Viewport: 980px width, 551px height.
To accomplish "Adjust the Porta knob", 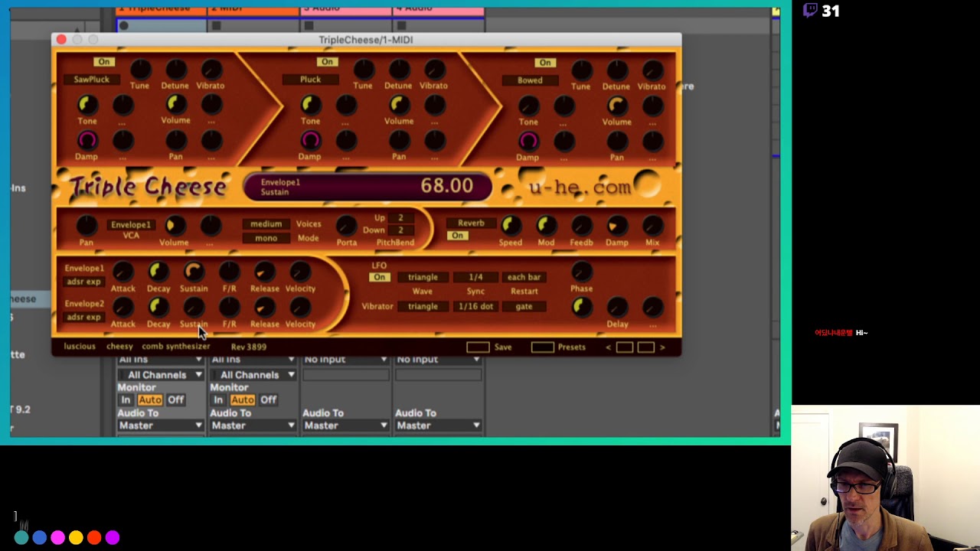I will (x=346, y=225).
